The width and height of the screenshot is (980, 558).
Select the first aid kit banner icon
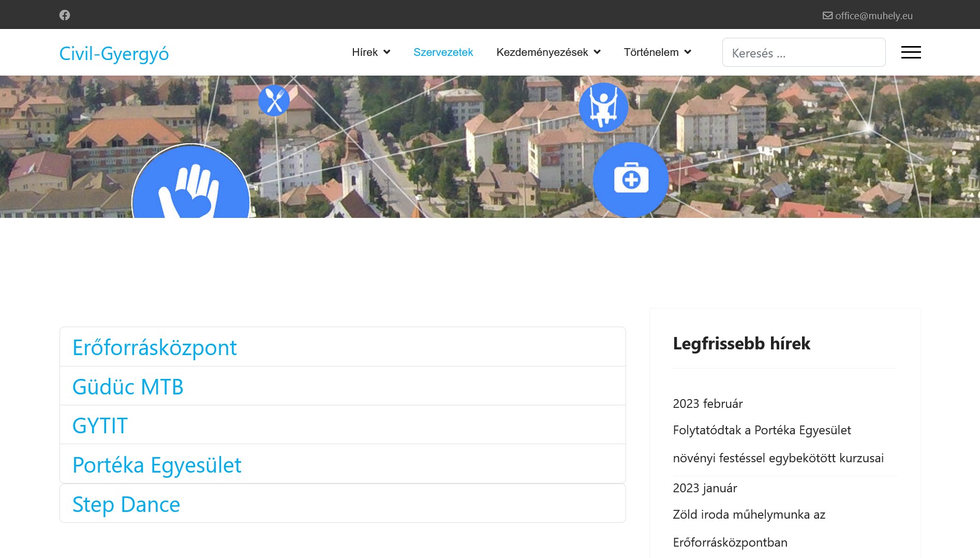click(631, 180)
